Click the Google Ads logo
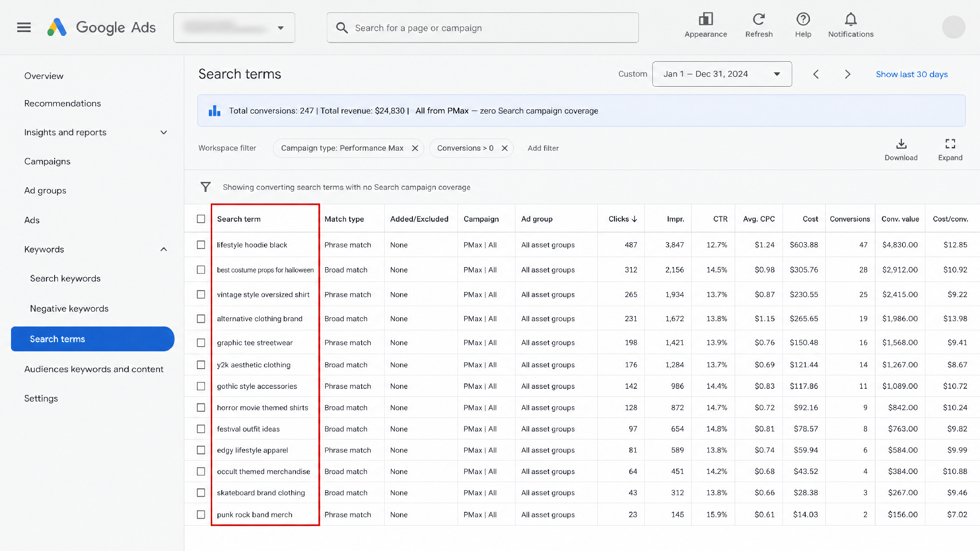The width and height of the screenshot is (980, 551). [x=102, y=28]
